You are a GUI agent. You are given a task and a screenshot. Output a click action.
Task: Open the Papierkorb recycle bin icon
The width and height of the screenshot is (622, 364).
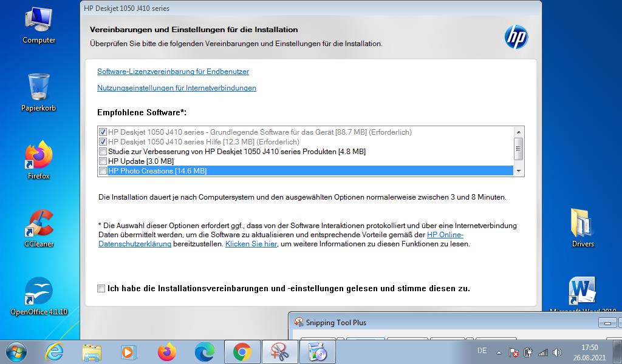[x=38, y=92]
